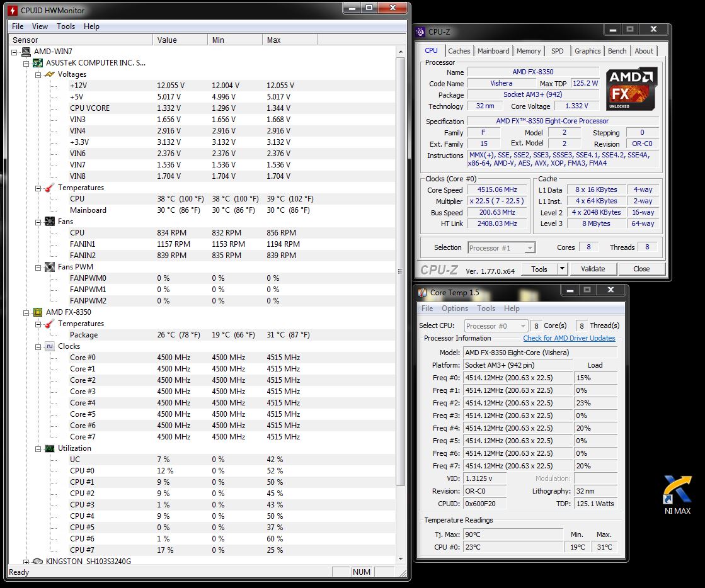
Task: Open the Core Temp Help menu
Action: (x=512, y=308)
